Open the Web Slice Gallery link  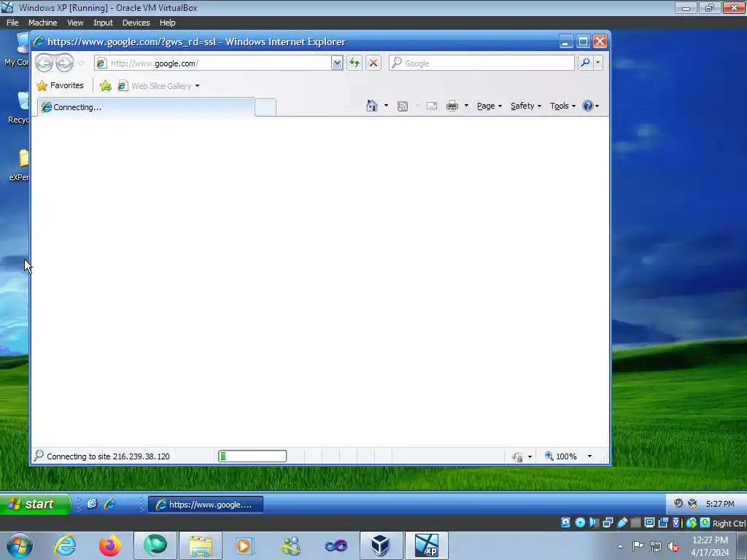click(x=158, y=86)
